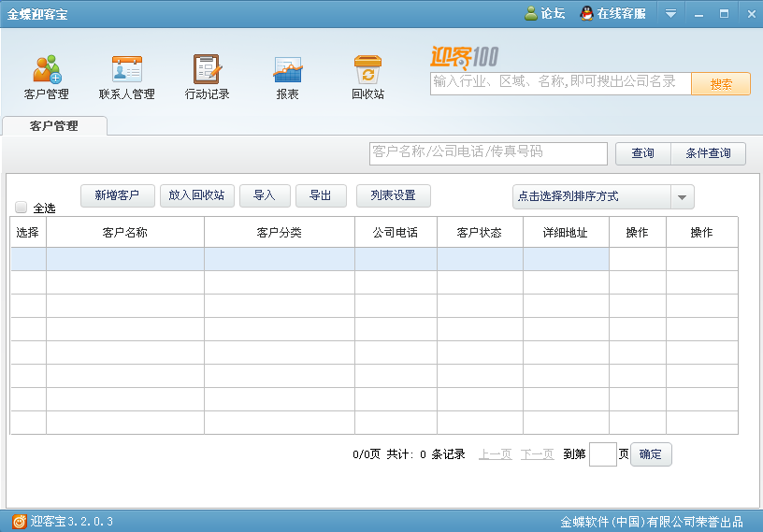The height and width of the screenshot is (532, 763).
Task: Close the 金蝶迎客宝 window
Action: 752,14
